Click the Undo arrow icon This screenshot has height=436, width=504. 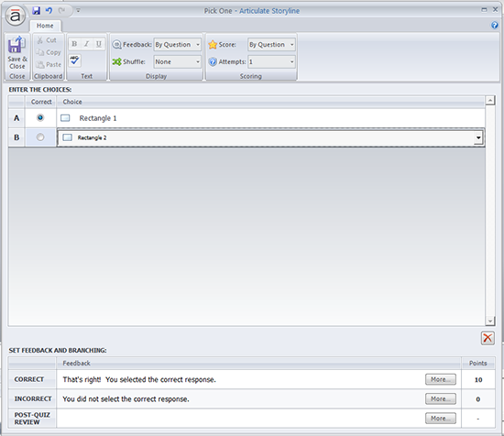pos(49,11)
